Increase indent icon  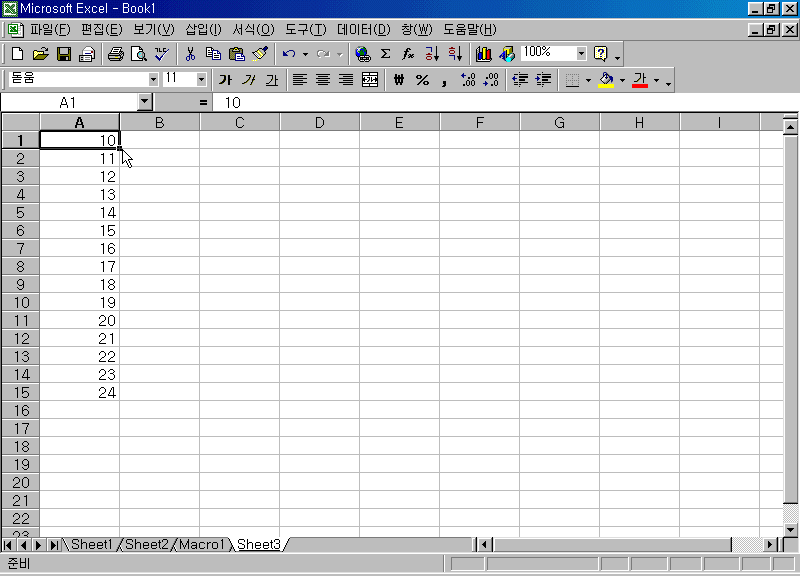coord(543,80)
